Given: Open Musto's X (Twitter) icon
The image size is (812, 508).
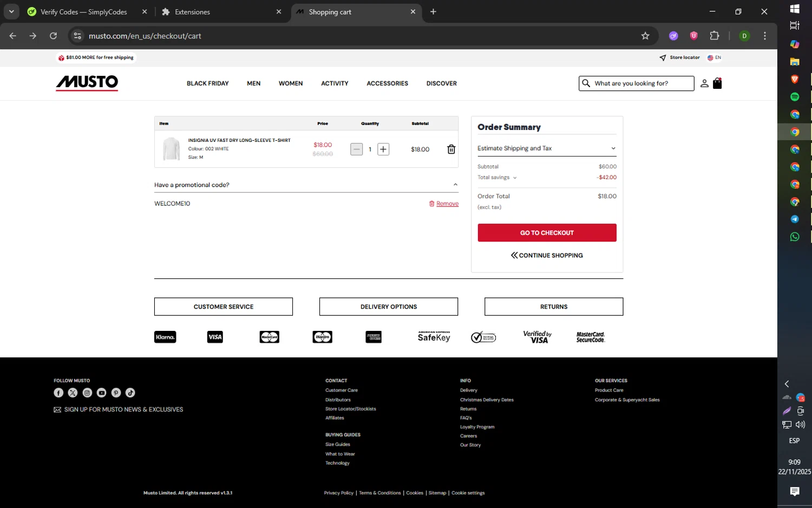Looking at the screenshot, I should [x=73, y=393].
